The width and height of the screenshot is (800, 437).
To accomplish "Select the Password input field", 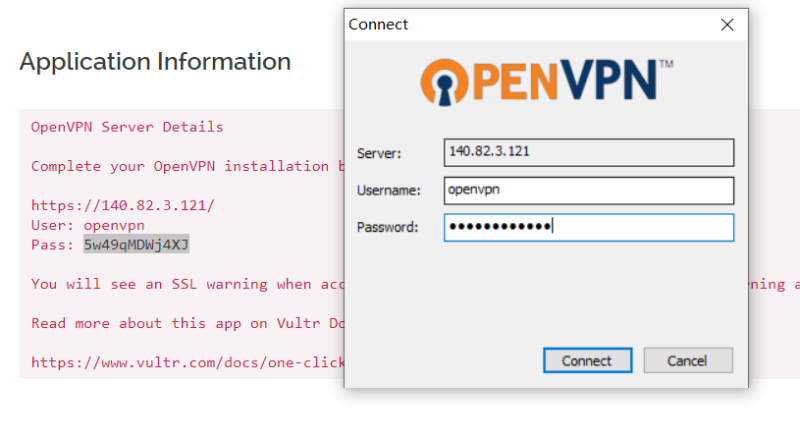I will (590, 227).
